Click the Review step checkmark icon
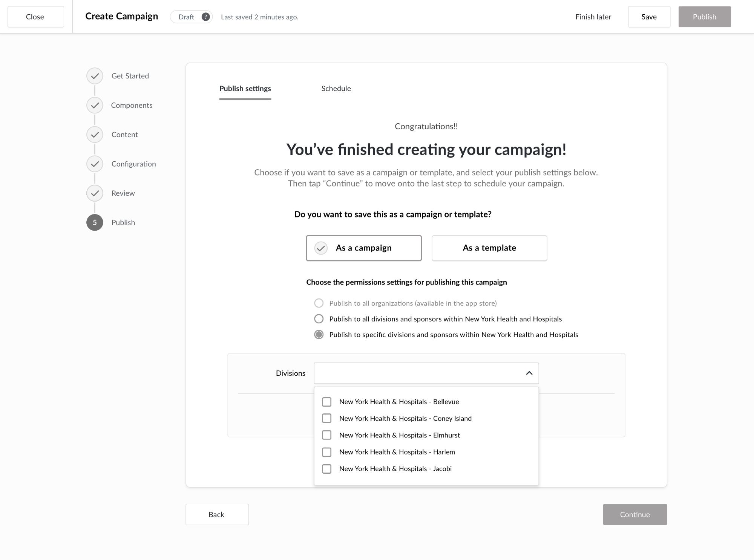 coord(95,193)
